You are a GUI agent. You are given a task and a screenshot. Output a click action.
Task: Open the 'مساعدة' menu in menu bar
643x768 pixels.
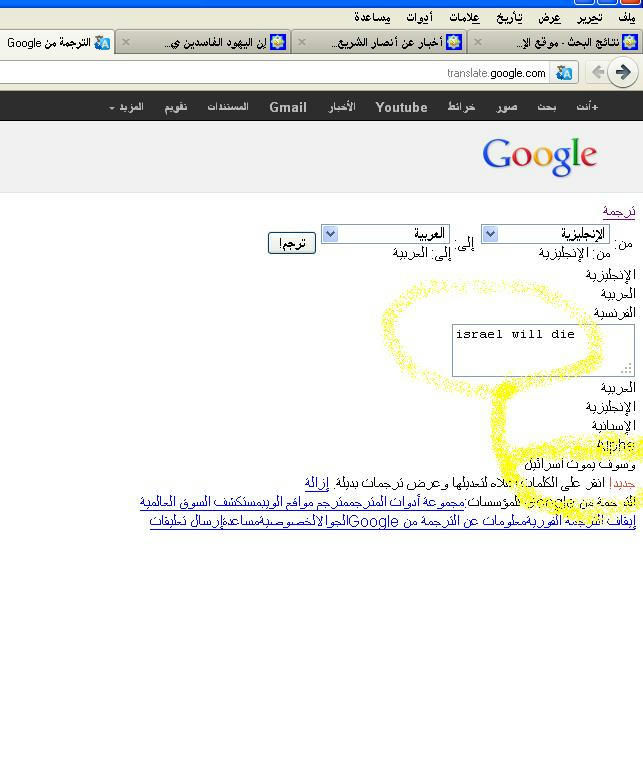click(x=373, y=18)
